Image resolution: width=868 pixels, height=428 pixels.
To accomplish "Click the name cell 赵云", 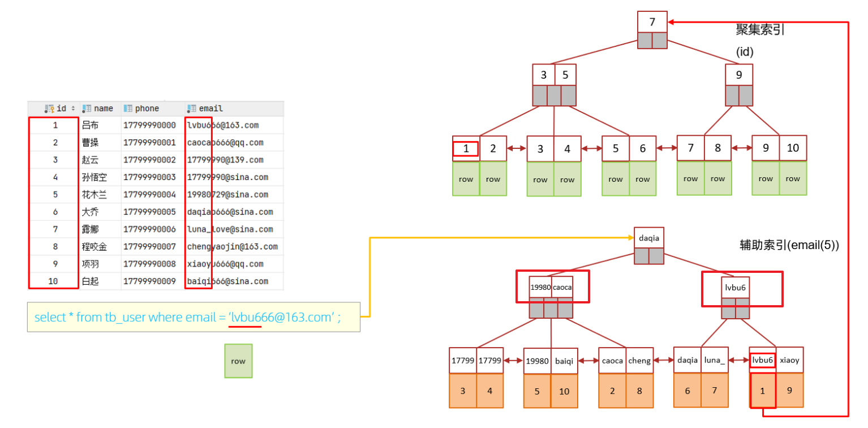I will [90, 160].
